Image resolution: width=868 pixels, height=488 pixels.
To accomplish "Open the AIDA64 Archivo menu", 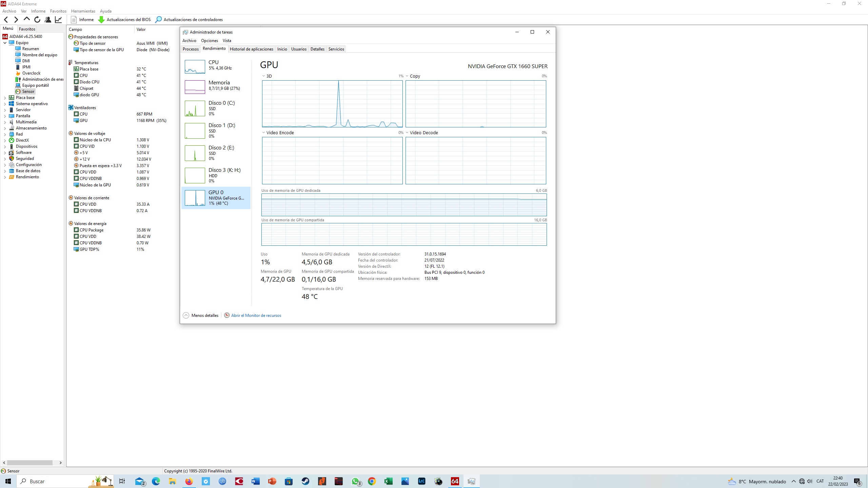I will click(x=9, y=11).
